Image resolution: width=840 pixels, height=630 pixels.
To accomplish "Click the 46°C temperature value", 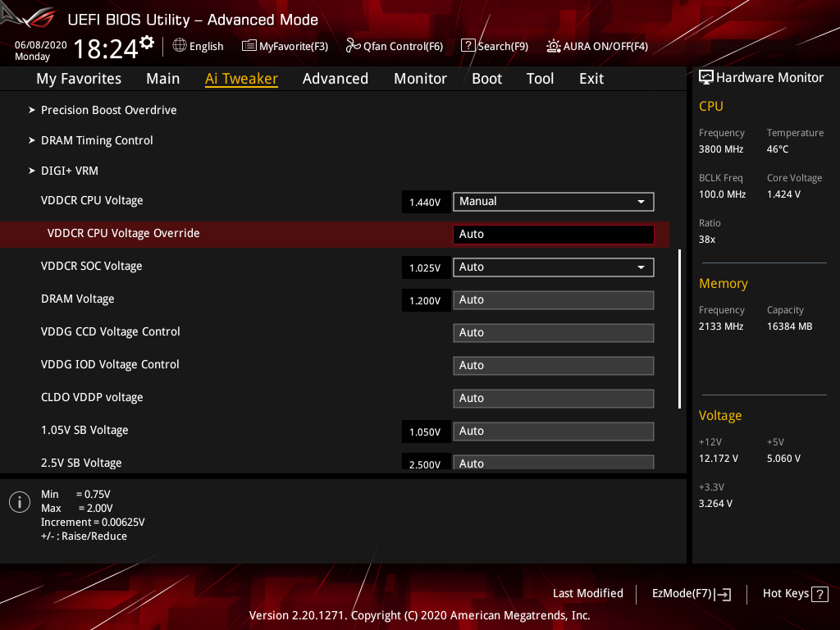I will (778, 149).
